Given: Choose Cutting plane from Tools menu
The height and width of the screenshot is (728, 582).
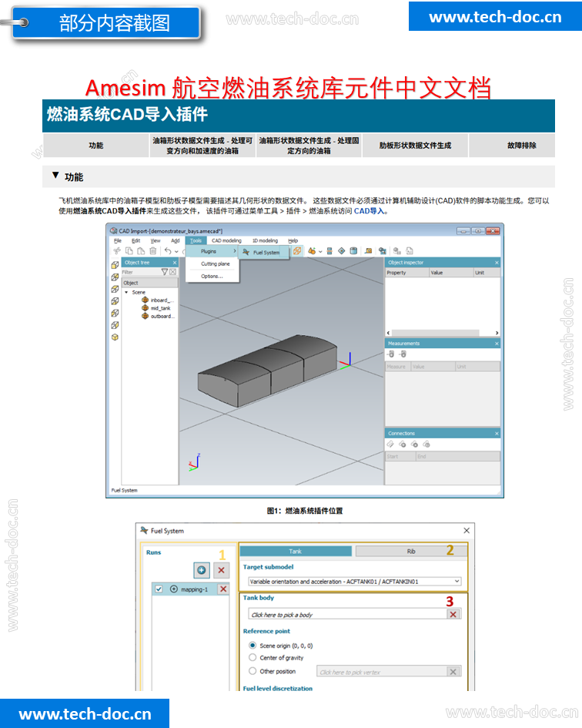Looking at the screenshot, I should (x=215, y=263).
